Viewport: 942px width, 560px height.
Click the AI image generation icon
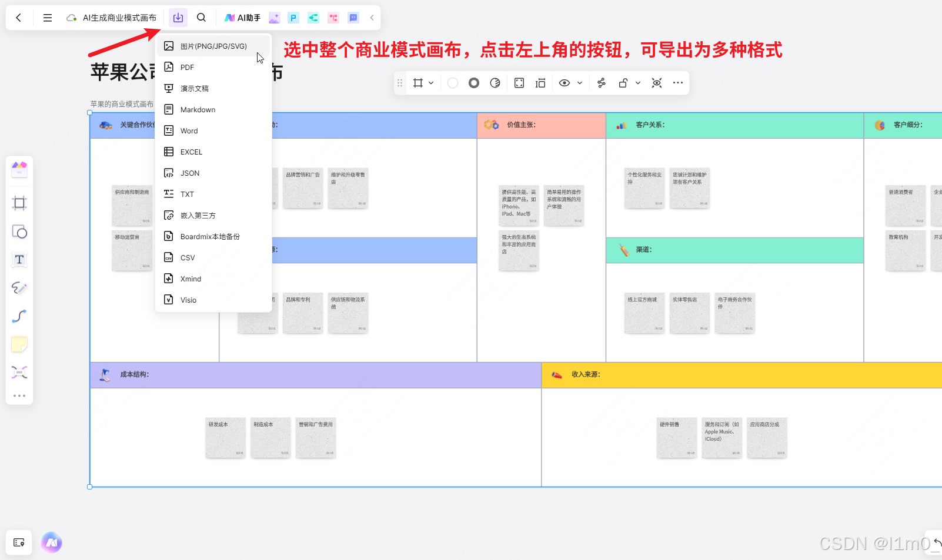[275, 18]
